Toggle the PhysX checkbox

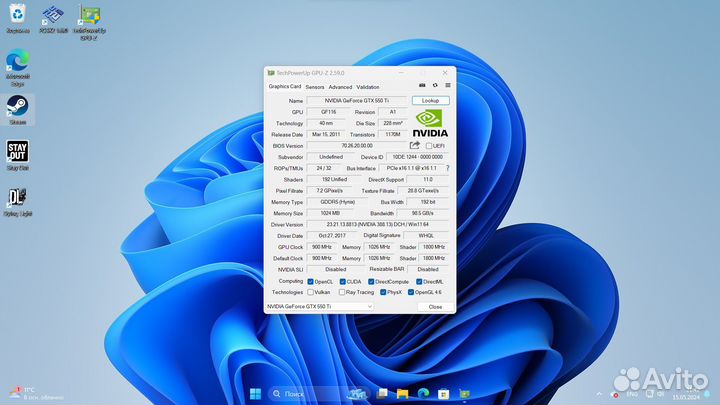coord(383,292)
